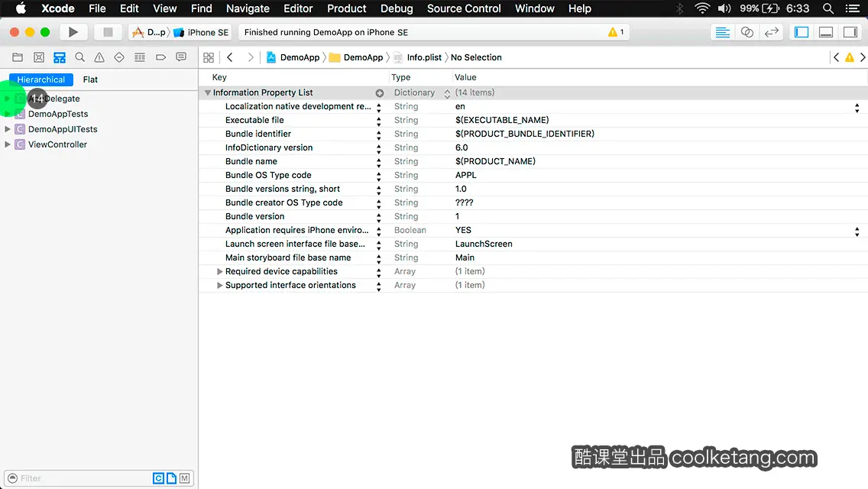Screen dimensions: 868x489
Task: Click DemoApp folder in jump bar
Action: click(357, 57)
